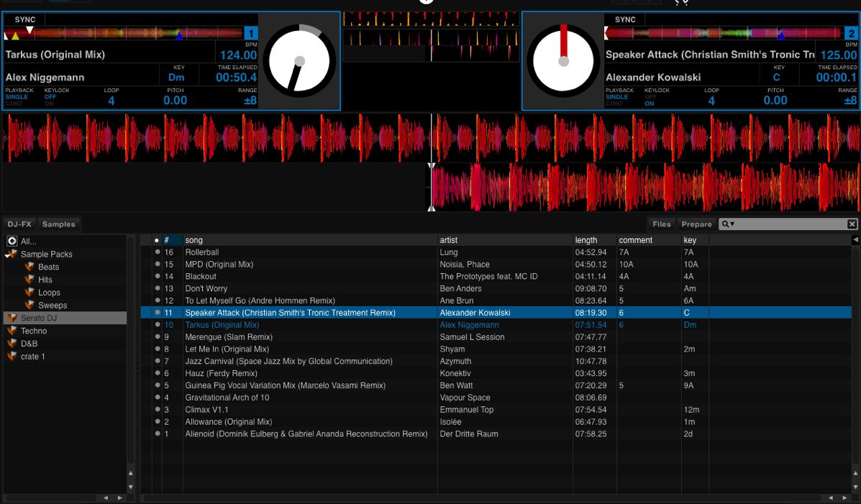Screen dimensions: 861x504
Task: Select the track Rollerball by Lung
Action: point(202,252)
